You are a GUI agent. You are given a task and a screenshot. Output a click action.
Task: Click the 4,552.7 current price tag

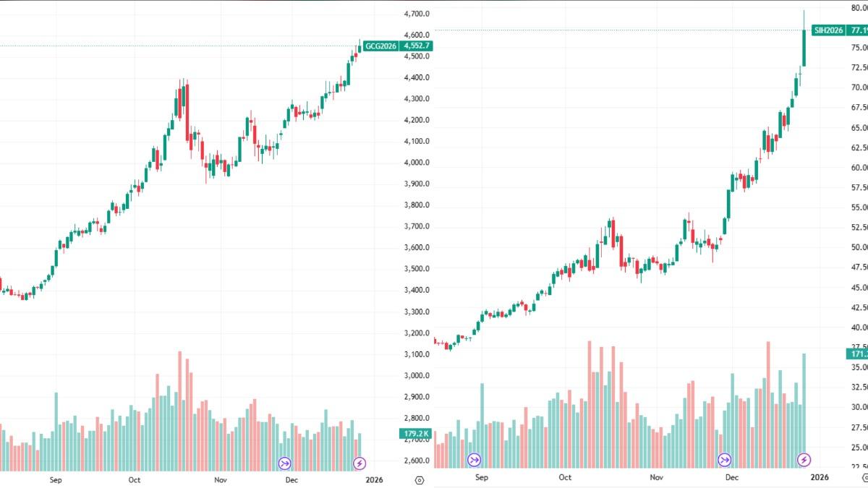tap(417, 46)
